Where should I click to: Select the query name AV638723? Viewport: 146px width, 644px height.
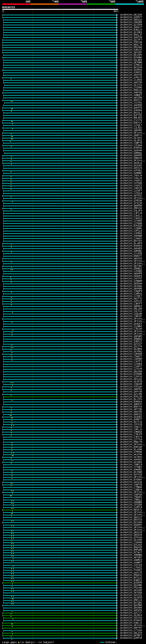(x=8, y=7)
